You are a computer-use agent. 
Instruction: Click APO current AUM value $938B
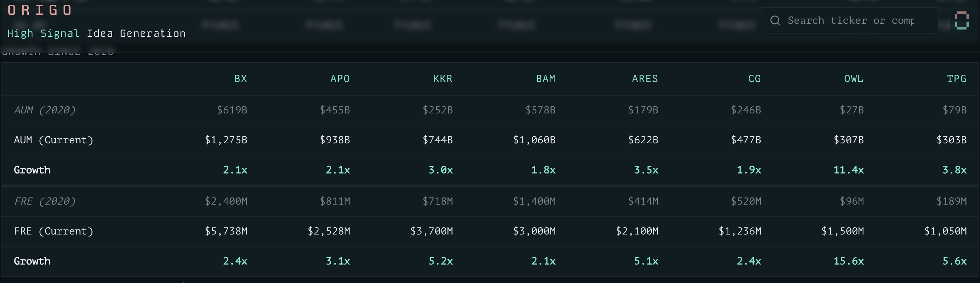tap(335, 140)
